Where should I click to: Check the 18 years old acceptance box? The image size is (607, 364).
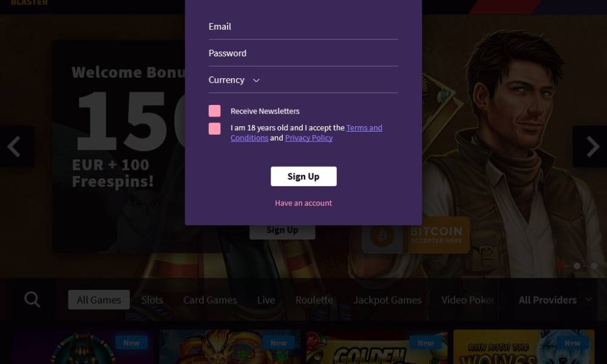(214, 129)
